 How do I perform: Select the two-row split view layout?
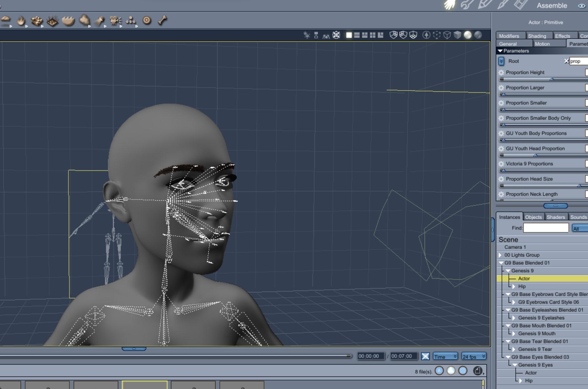[357, 35]
